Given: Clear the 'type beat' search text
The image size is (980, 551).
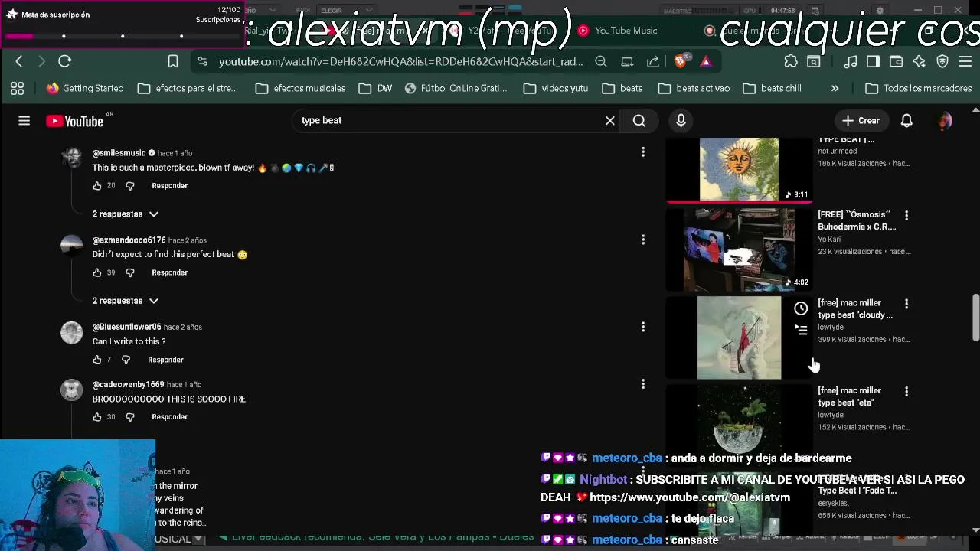Looking at the screenshot, I should point(610,120).
